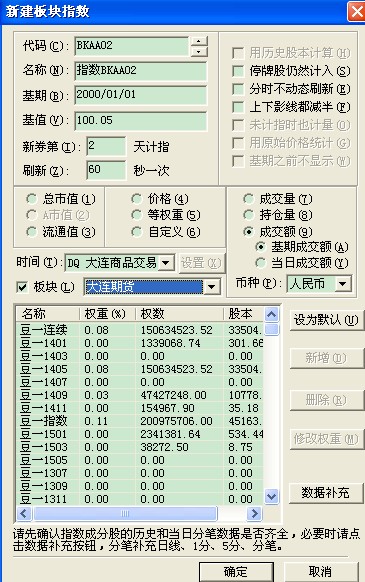This screenshot has width=365, height=582.
Task: Select row 豆一1403
Action: [x=140, y=356]
